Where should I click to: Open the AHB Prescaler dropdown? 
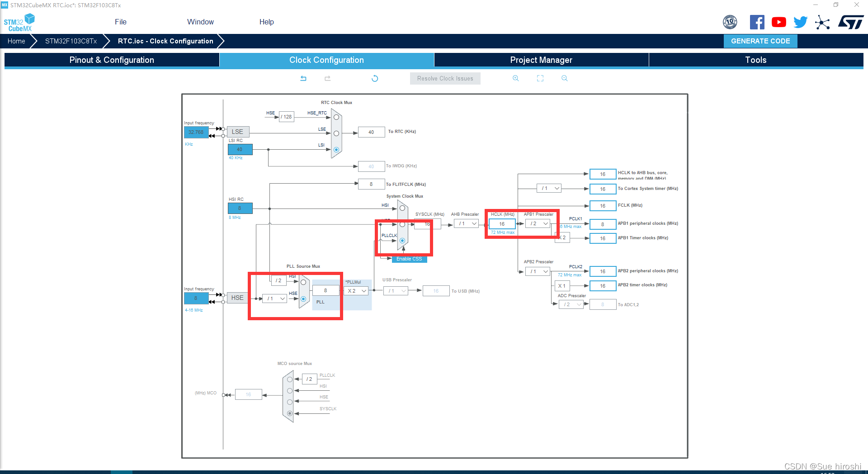pos(467,224)
